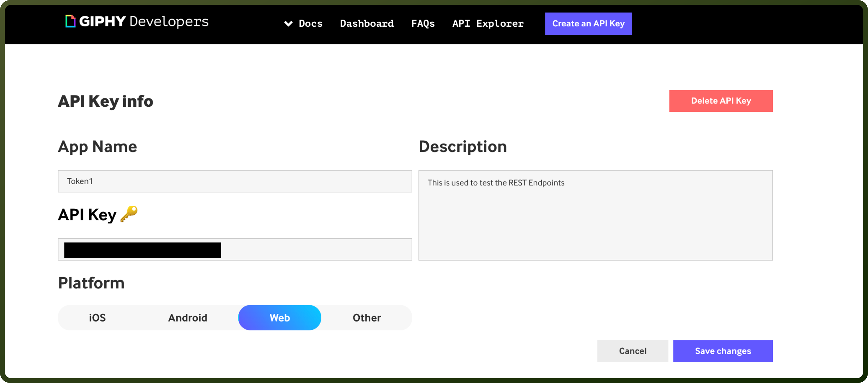Viewport: 868px width, 383px height.
Task: Open the API Explorer
Action: point(488,23)
